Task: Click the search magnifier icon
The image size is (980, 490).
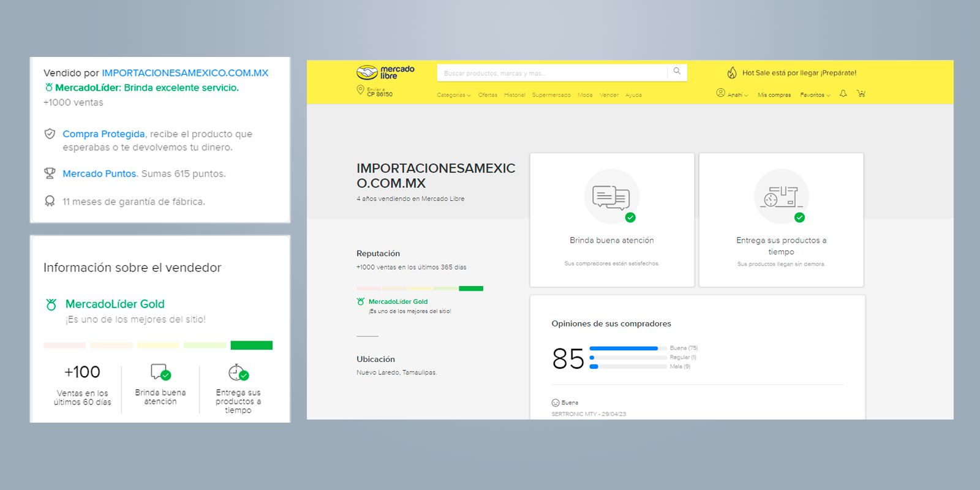Action: point(677,71)
